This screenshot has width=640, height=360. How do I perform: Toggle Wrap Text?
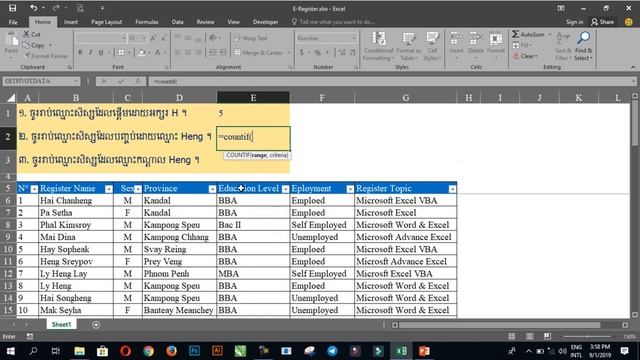pos(251,38)
